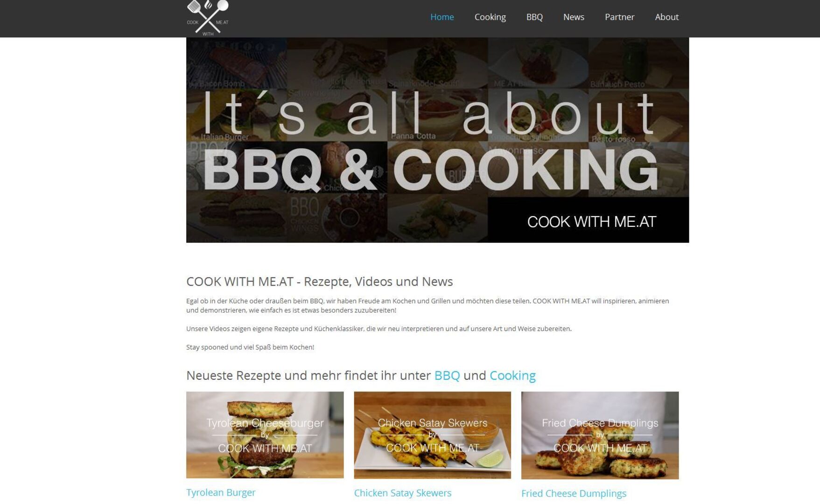Image resolution: width=820 pixels, height=504 pixels.
Task: Click the BBQ link in recipes heading
Action: tap(447, 375)
